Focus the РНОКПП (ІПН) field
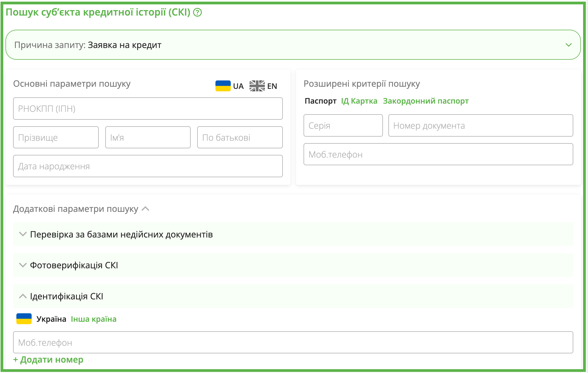Viewport: 588px width, 373px height. [x=148, y=109]
